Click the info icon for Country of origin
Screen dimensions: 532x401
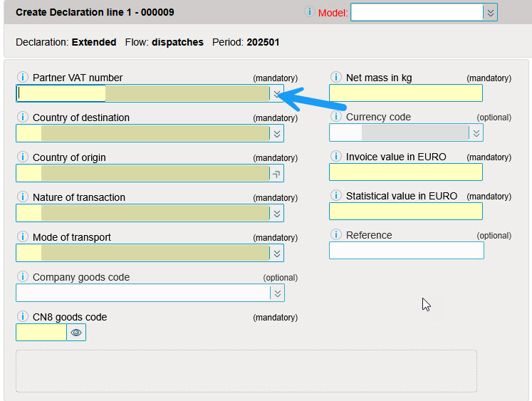(x=21, y=157)
